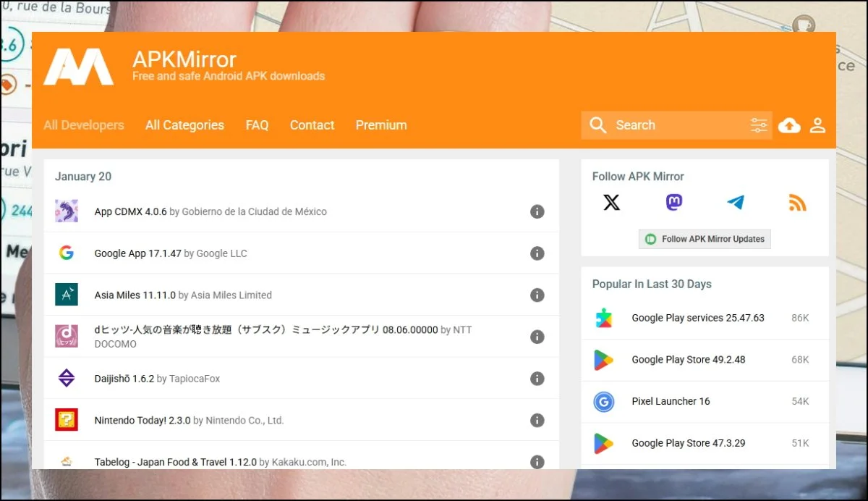
Task: Click the APKMirror logo icon
Action: click(x=78, y=67)
